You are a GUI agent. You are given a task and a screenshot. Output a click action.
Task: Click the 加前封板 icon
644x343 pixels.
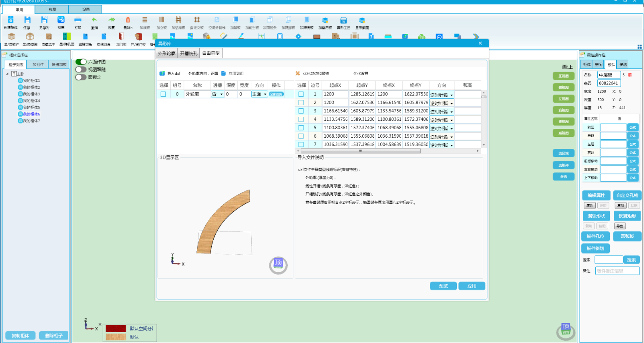tap(252, 20)
